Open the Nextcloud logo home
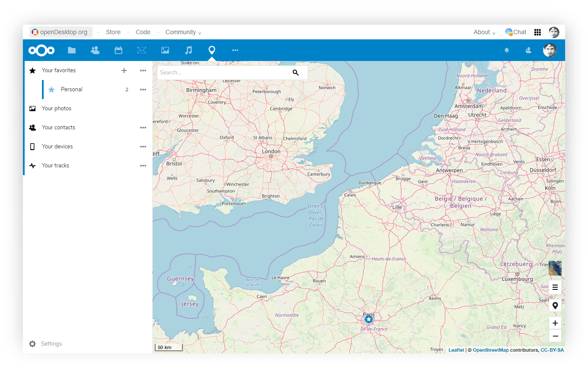Screen dimensions: 588x372 click(42, 50)
